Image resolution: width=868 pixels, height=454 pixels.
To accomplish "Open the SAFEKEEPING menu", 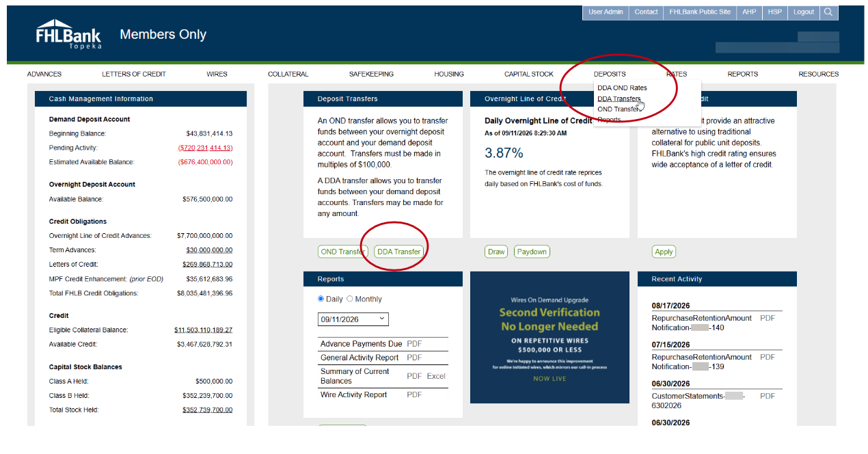I will [x=371, y=74].
